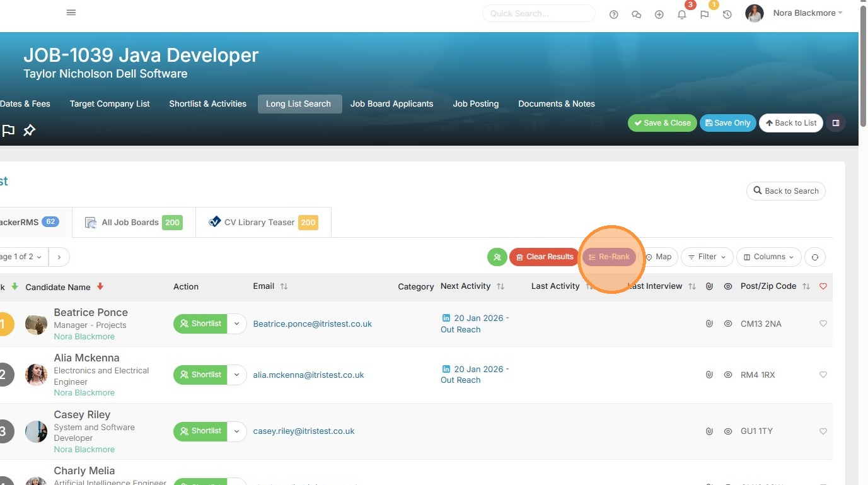View Beatrice Ponce's attachments paperclip
This screenshot has width=868, height=485.
709,324
